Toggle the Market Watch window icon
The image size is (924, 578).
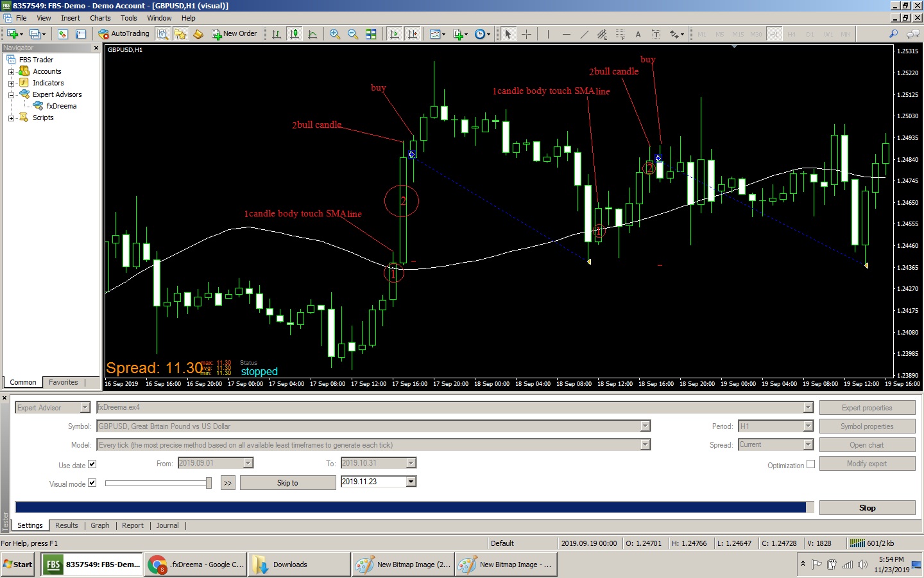pos(63,34)
